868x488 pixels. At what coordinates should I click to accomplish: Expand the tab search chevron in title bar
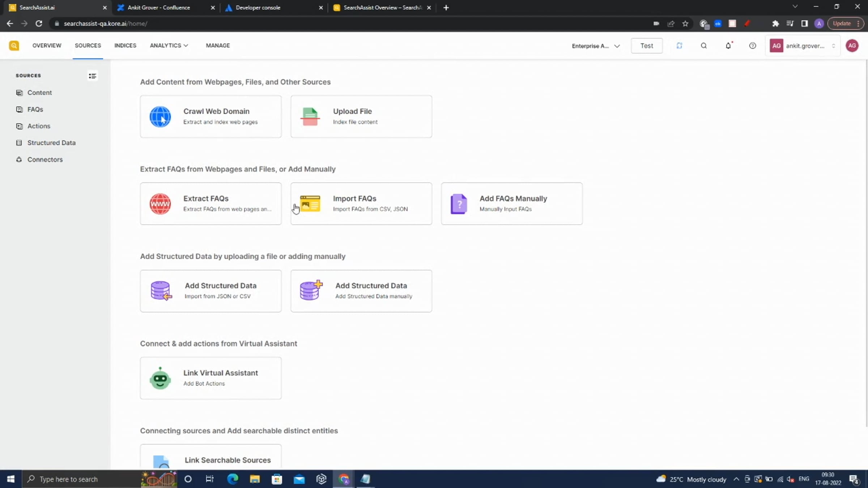click(x=795, y=7)
